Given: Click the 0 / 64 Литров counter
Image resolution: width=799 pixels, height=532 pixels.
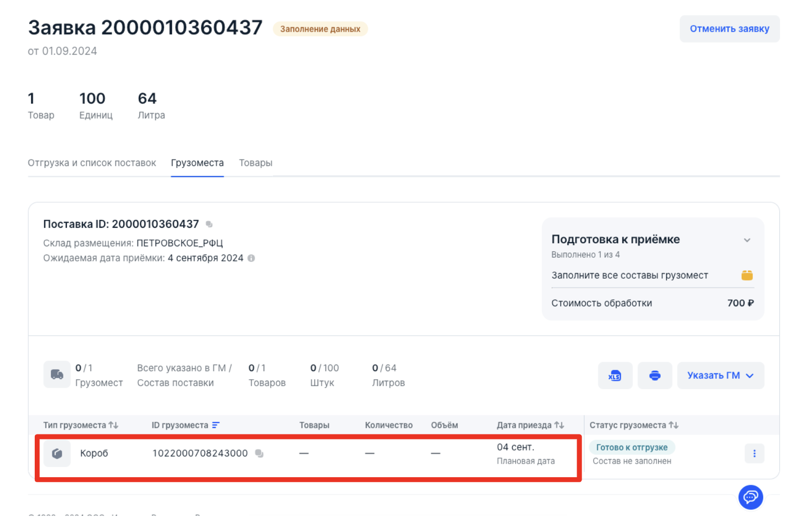Looking at the screenshot, I should pos(388,375).
